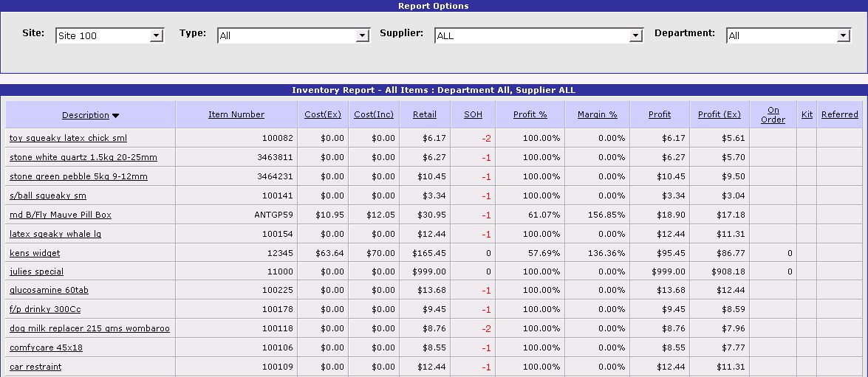The width and height of the screenshot is (868, 377).
Task: Sort by Retail column header
Action: coord(425,114)
